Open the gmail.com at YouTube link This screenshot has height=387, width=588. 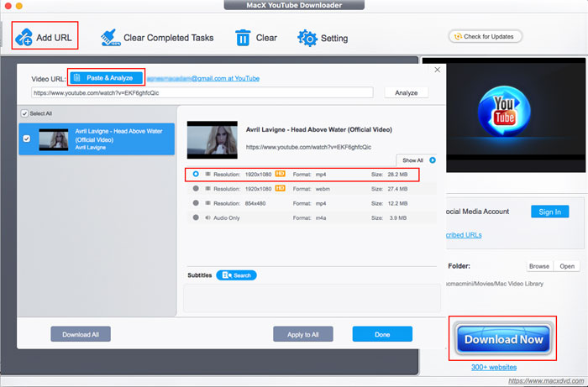click(x=203, y=78)
